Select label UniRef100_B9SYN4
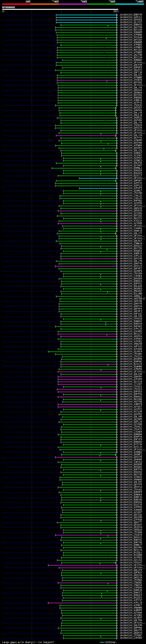The width and height of the screenshot is (146, 644). 131,143
